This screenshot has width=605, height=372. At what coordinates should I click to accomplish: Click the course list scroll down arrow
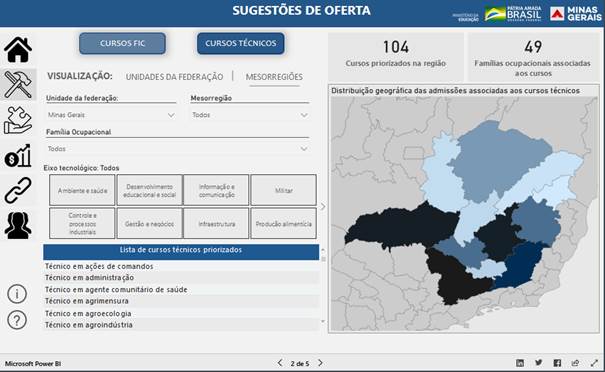click(x=323, y=321)
